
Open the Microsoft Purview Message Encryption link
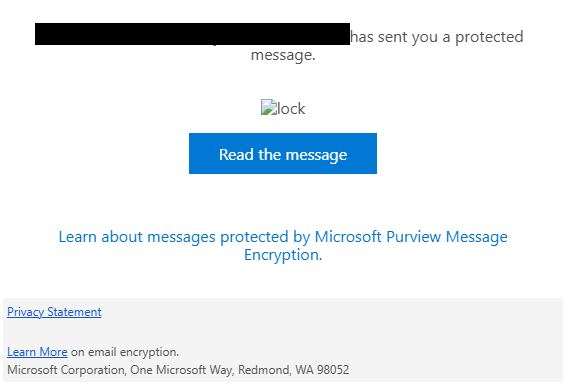(x=283, y=245)
